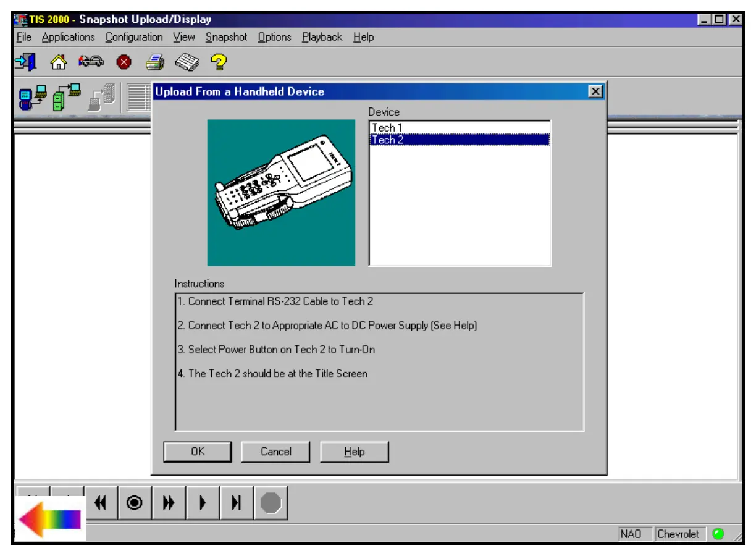Open the Applications menu
Screen dimensions: 756x556
tap(69, 37)
